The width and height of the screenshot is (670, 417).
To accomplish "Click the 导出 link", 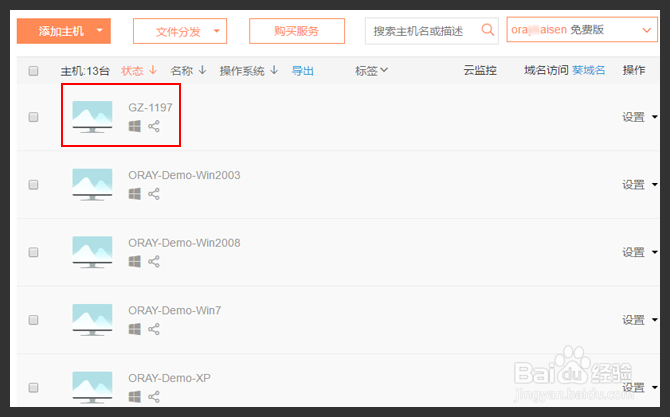I will [303, 70].
